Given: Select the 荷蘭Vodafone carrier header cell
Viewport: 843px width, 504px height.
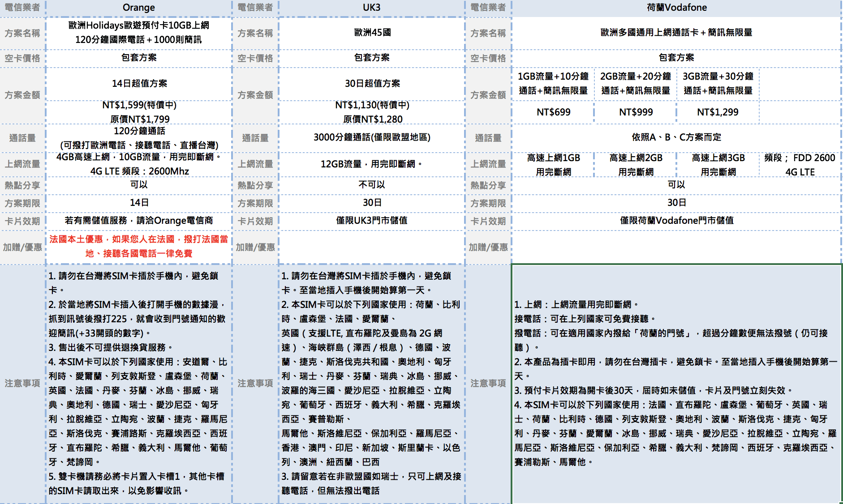Looking at the screenshot, I should click(676, 8).
